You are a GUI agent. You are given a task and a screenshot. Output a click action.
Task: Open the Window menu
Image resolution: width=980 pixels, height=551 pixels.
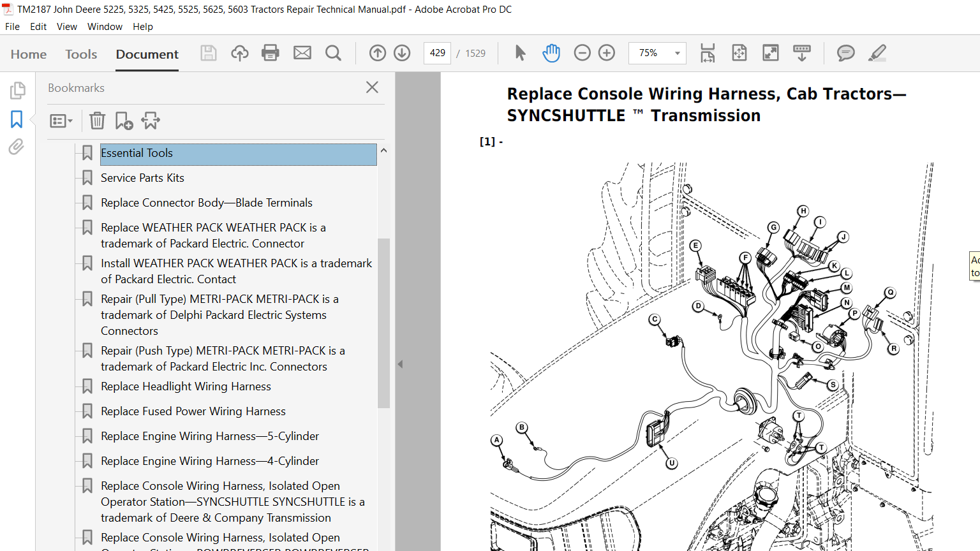pos(105,27)
